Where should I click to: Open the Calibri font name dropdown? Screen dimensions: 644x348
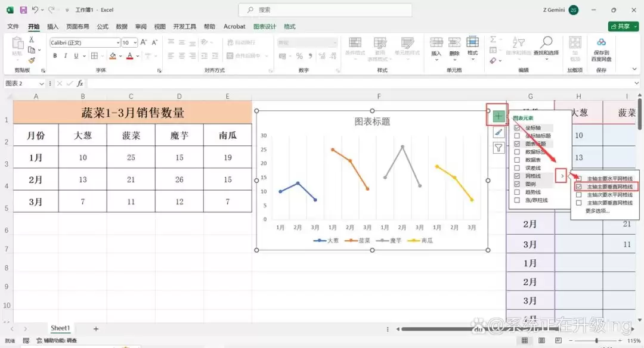point(118,43)
